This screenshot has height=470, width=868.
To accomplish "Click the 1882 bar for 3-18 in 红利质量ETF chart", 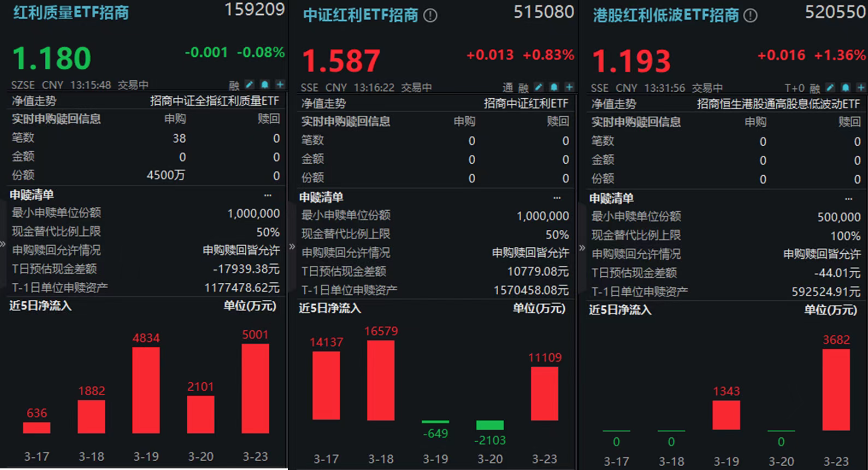I will 91,417.
